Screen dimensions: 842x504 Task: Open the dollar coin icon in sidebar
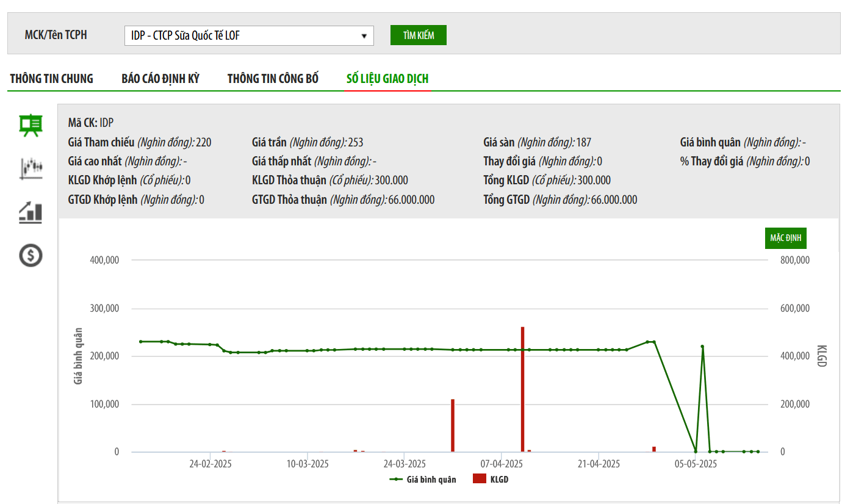coord(31,255)
